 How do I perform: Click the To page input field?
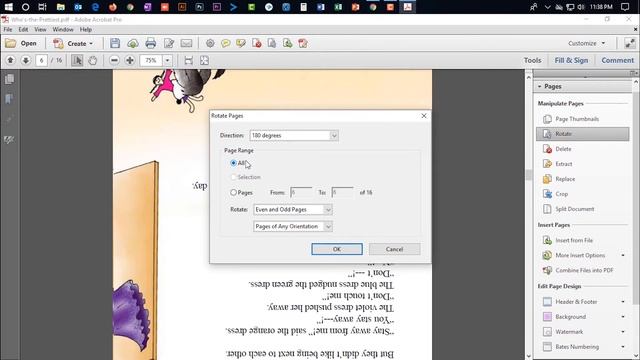click(x=342, y=192)
